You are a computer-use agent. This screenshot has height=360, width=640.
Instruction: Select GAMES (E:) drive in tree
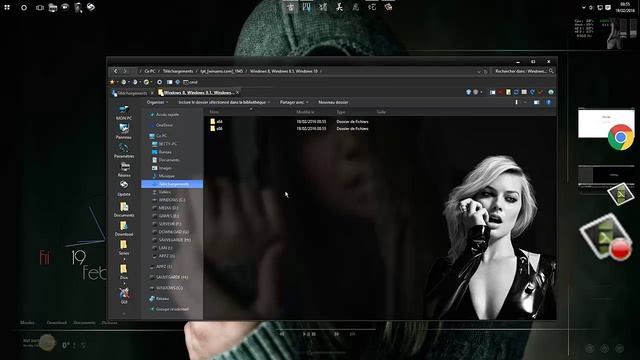(x=166, y=216)
